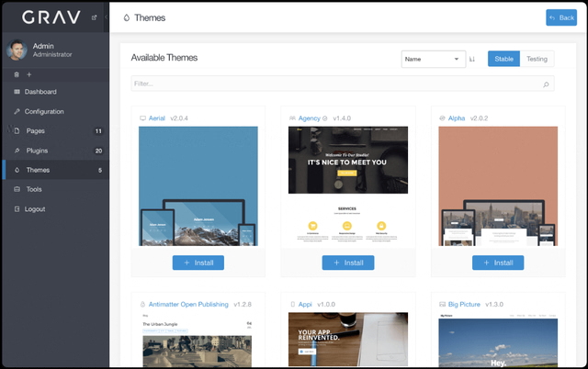Screen dimensions: 588x369
Task: Toggle sort order icon next to Name
Action: point(472,59)
